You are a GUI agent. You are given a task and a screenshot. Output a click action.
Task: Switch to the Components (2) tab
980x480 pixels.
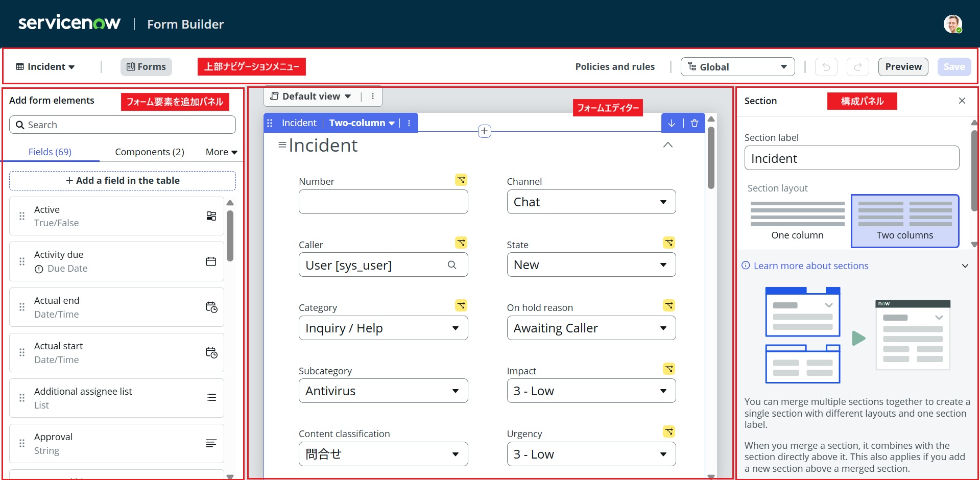click(x=149, y=152)
